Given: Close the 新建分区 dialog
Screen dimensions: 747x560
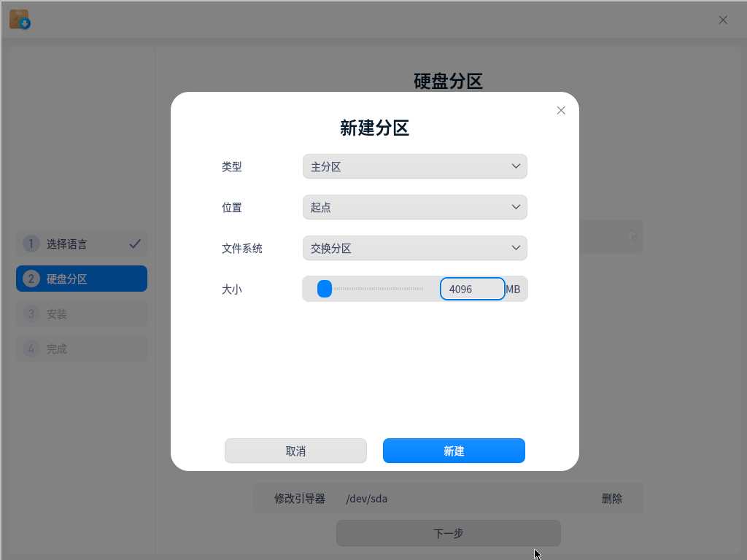Looking at the screenshot, I should coord(561,111).
